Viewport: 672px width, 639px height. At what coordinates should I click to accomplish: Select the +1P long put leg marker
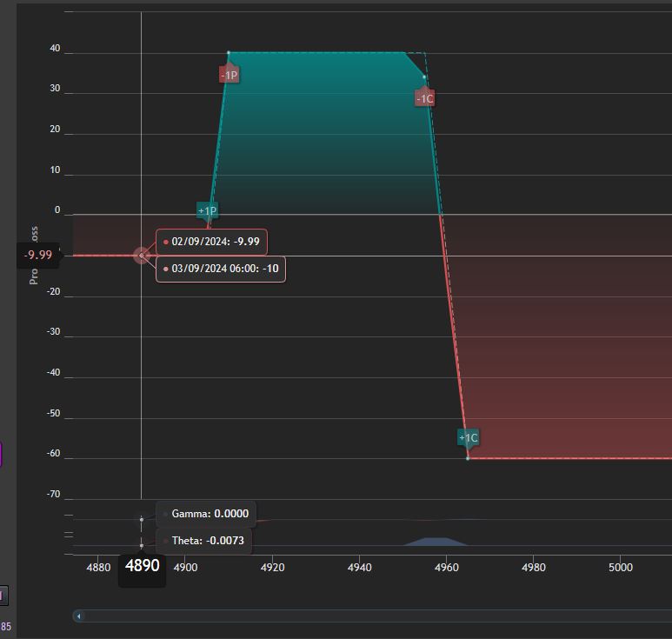click(x=208, y=210)
